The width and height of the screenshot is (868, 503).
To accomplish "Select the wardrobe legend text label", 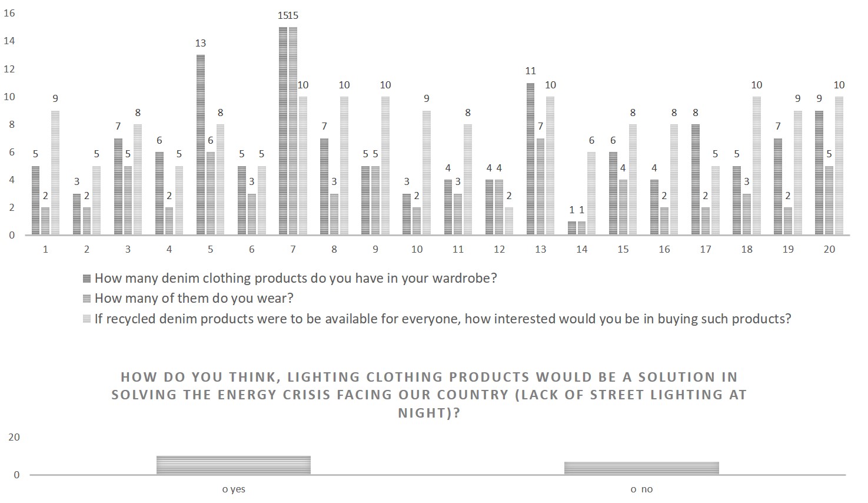I will tap(296, 279).
